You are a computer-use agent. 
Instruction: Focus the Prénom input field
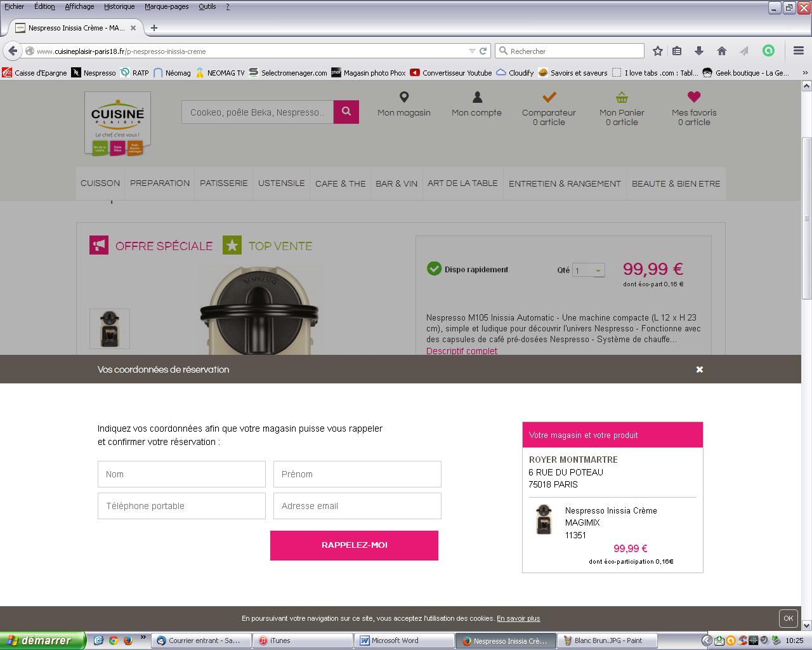pos(357,474)
